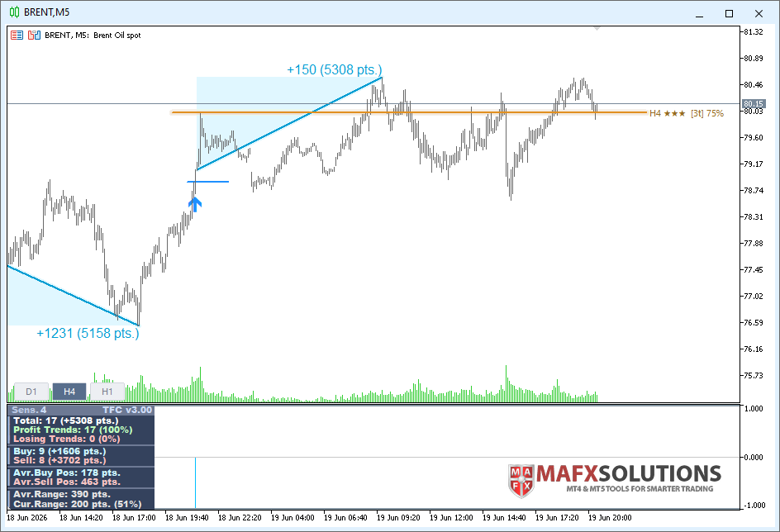Image resolution: width=780 pixels, height=532 pixels.
Task: Click the blue buy signal arrow
Action: [x=194, y=204]
